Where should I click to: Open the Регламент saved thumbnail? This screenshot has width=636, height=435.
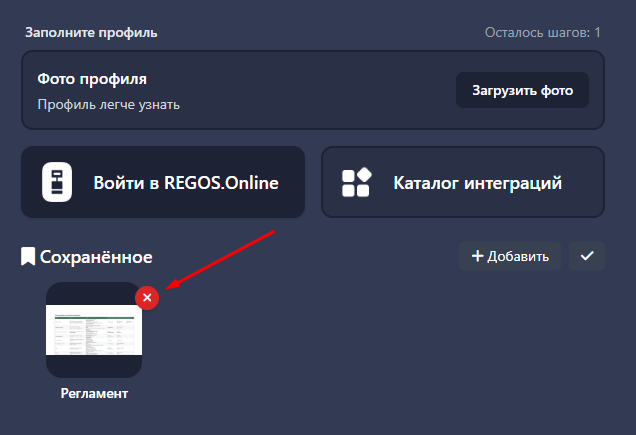click(94, 330)
